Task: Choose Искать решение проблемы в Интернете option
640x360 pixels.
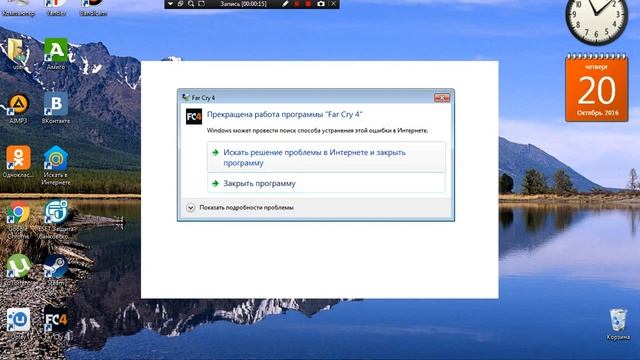Action: (326, 157)
